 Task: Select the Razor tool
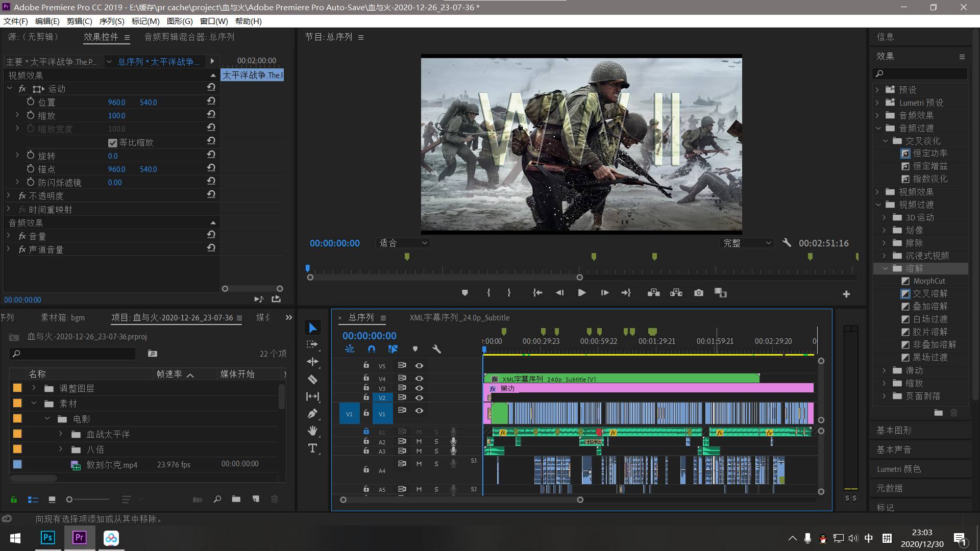pos(312,379)
